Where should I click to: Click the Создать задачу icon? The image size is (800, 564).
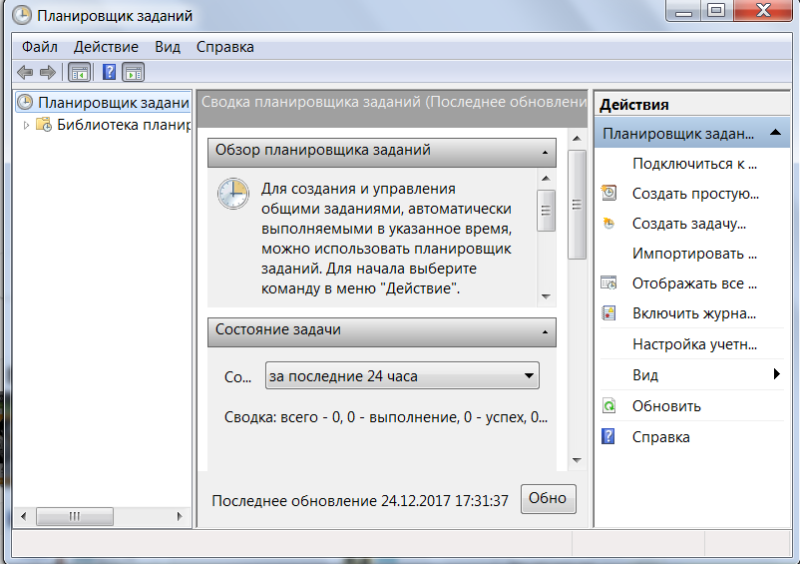pyautogui.click(x=609, y=223)
